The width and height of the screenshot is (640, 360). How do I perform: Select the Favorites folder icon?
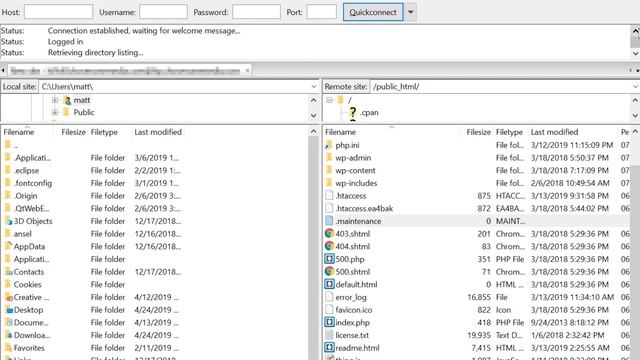(8, 347)
